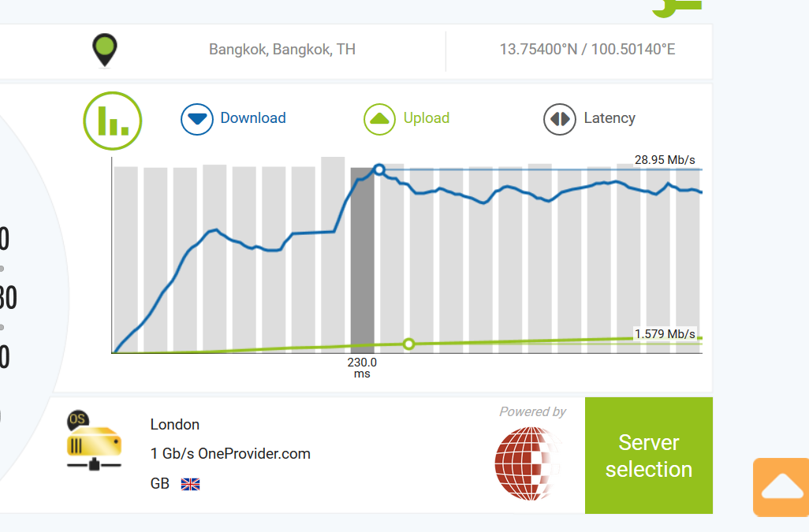Screen dimensions: 809x532
Task: Click the Bangkok, Bangkok, TH location text
Action: pos(282,50)
